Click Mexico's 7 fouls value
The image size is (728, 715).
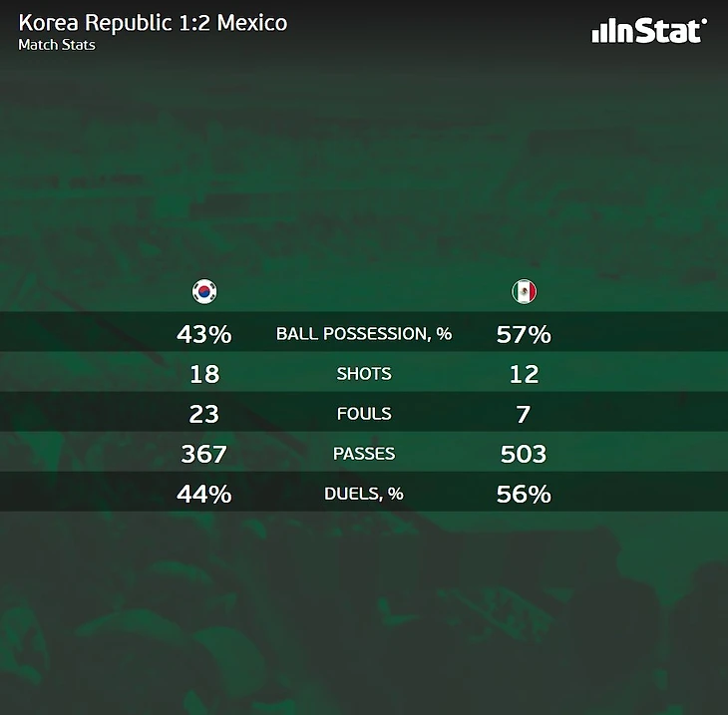point(524,414)
